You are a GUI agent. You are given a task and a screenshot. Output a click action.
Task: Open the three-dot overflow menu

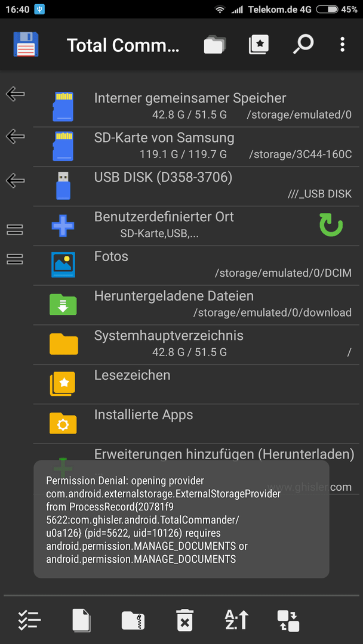342,44
